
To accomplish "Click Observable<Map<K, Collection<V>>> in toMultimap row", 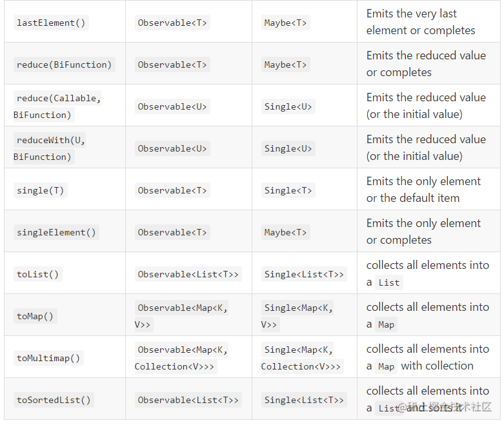I will coord(181,358).
